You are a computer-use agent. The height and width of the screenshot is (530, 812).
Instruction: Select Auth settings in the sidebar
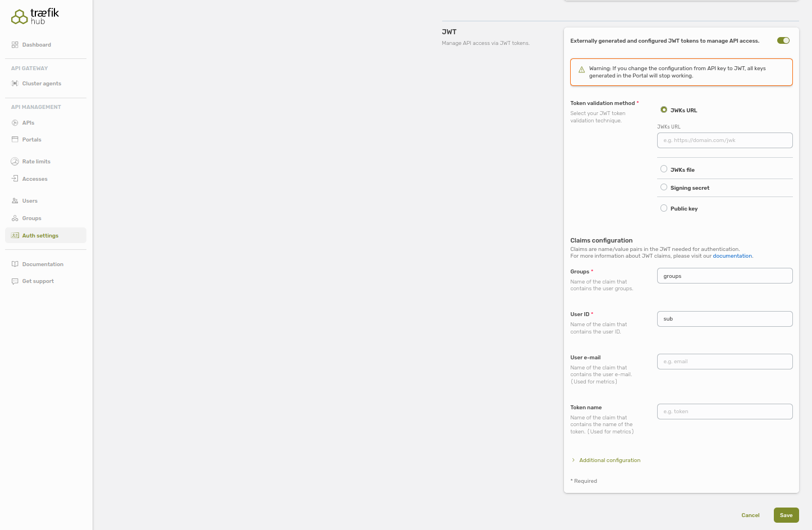[40, 235]
